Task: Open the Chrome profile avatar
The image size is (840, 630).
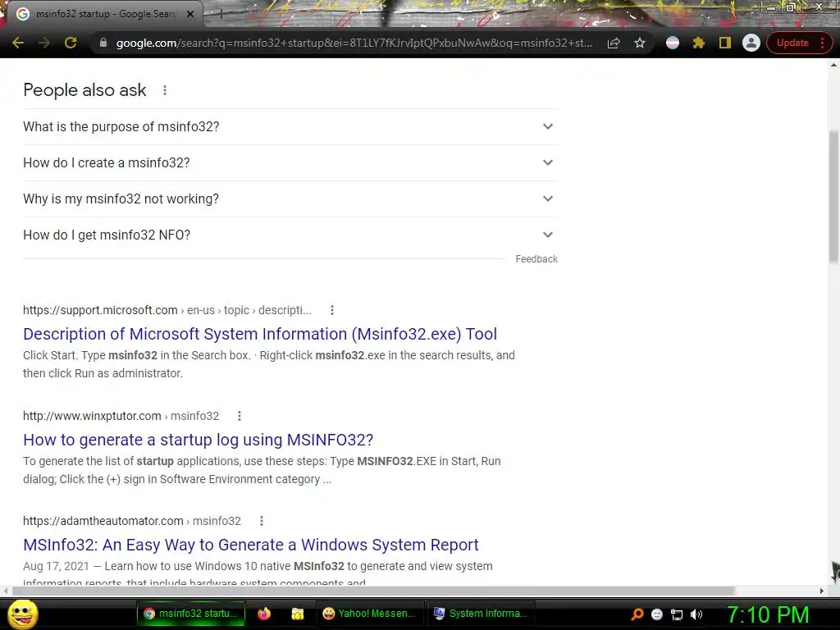Action: click(751, 43)
